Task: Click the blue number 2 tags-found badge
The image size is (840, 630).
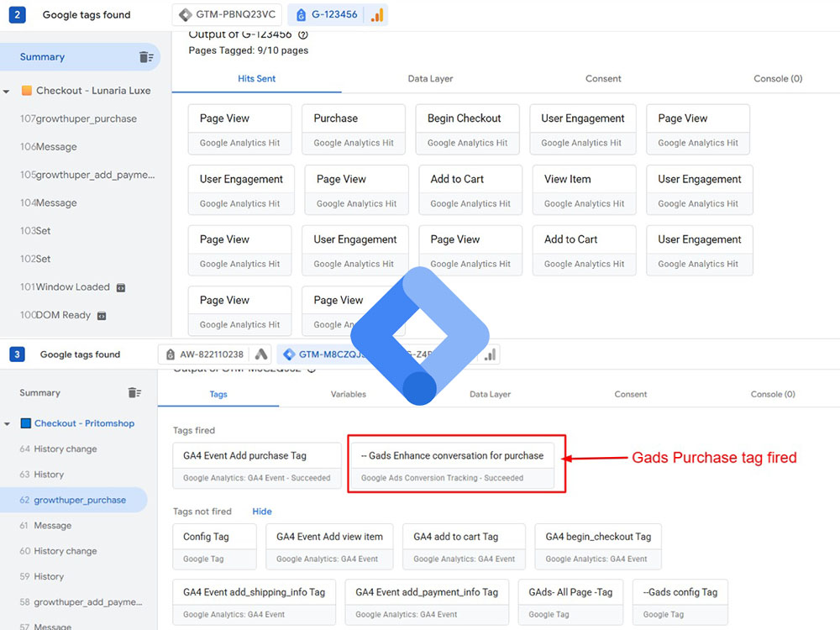Action: (17, 14)
